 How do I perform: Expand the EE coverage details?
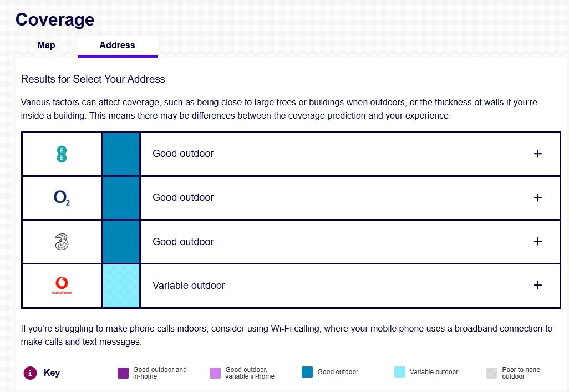click(x=537, y=154)
